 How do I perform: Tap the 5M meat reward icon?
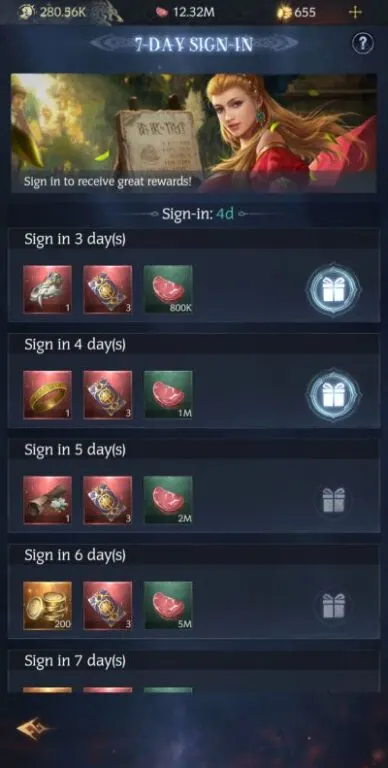click(168, 605)
